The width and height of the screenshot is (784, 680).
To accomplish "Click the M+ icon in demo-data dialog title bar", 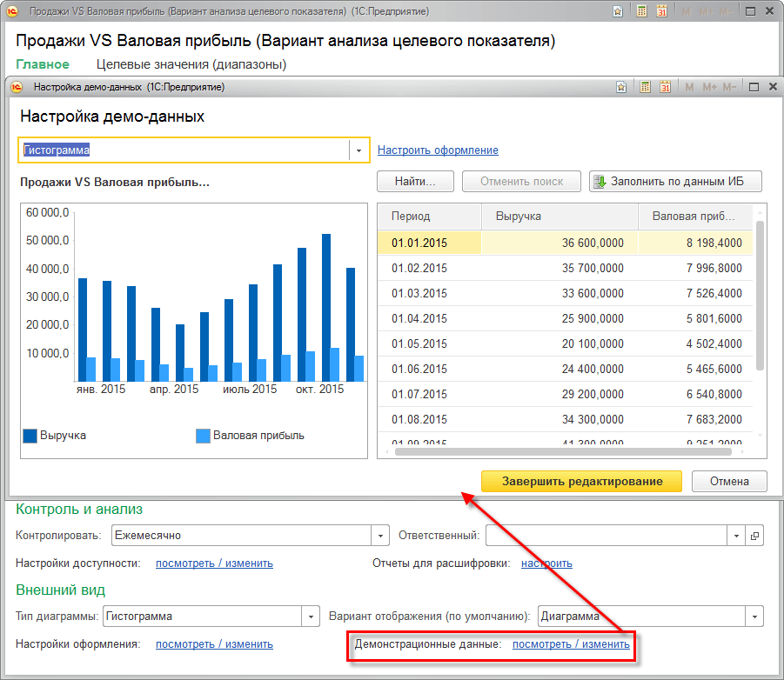I will (x=709, y=87).
